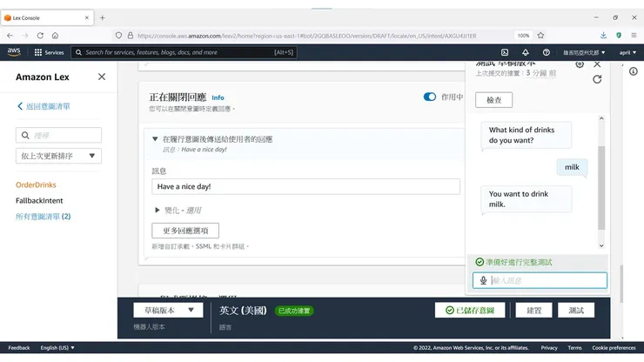Open the help question mark menu
644x362 pixels.
[546, 52]
